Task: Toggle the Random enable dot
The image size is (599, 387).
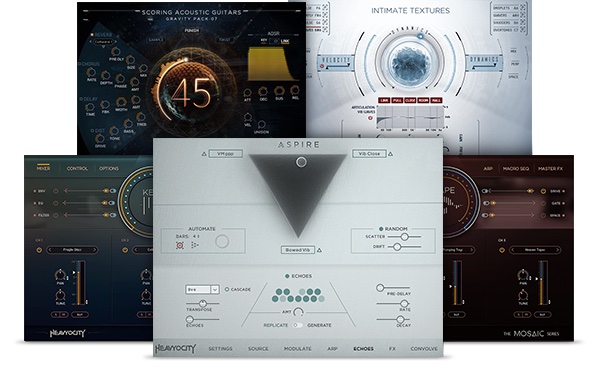Action: [x=381, y=228]
